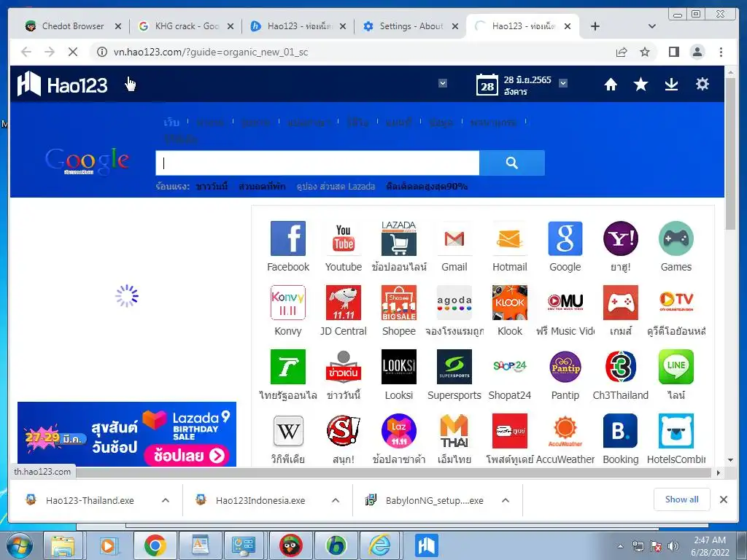The image size is (747, 560).
Task: Click the page vertical scrollbar thumb
Action: click(x=730, y=154)
